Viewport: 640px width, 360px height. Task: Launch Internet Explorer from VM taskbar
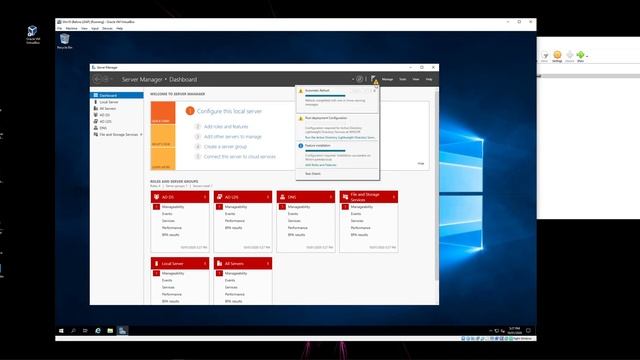98,331
